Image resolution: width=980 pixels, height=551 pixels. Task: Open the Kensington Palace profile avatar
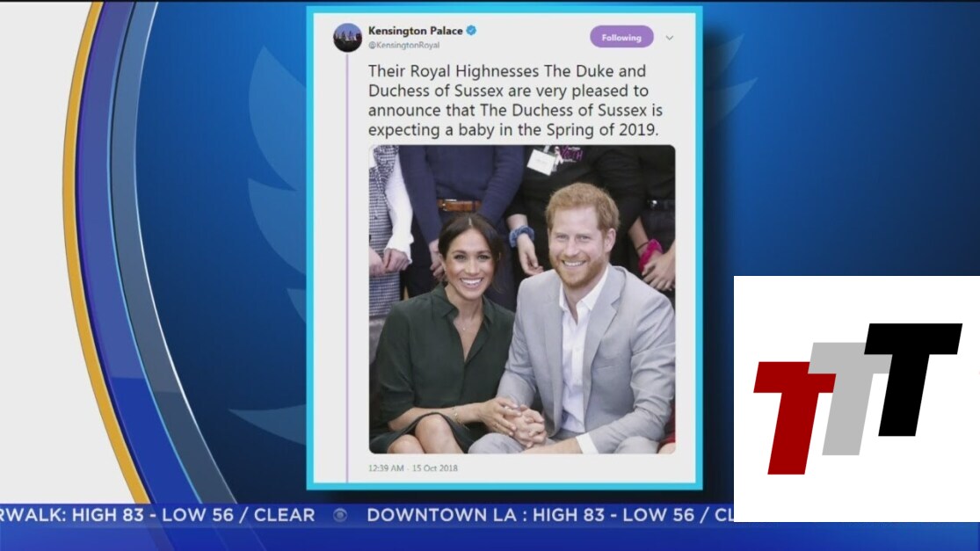point(347,38)
